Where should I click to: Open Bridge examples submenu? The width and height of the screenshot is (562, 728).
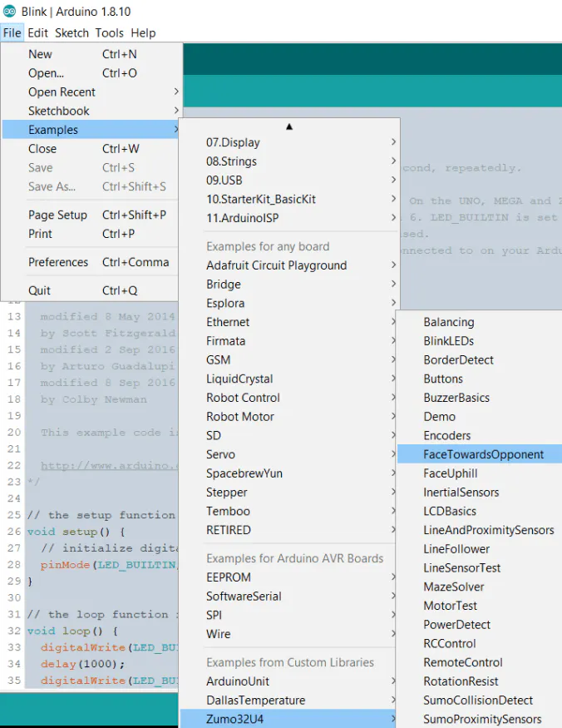click(289, 285)
